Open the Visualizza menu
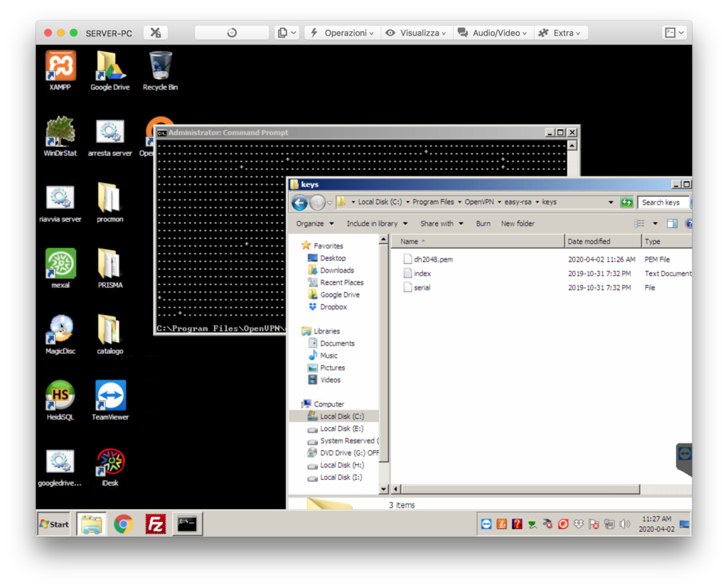728x588 pixels. (417, 33)
